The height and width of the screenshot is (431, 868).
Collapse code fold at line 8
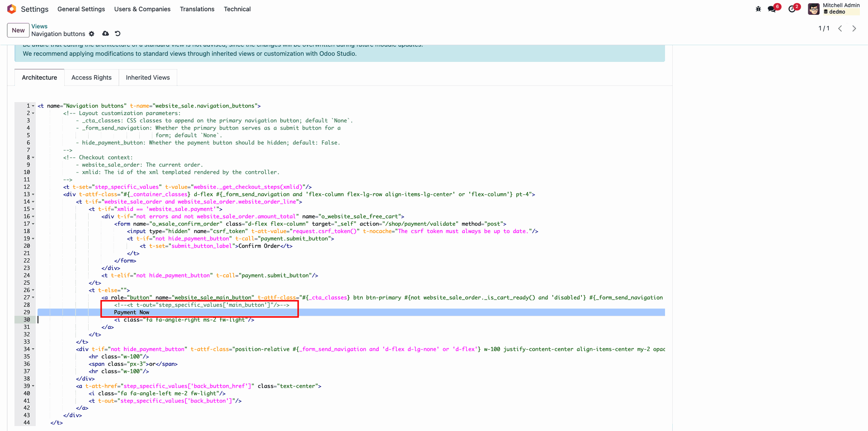(33, 158)
